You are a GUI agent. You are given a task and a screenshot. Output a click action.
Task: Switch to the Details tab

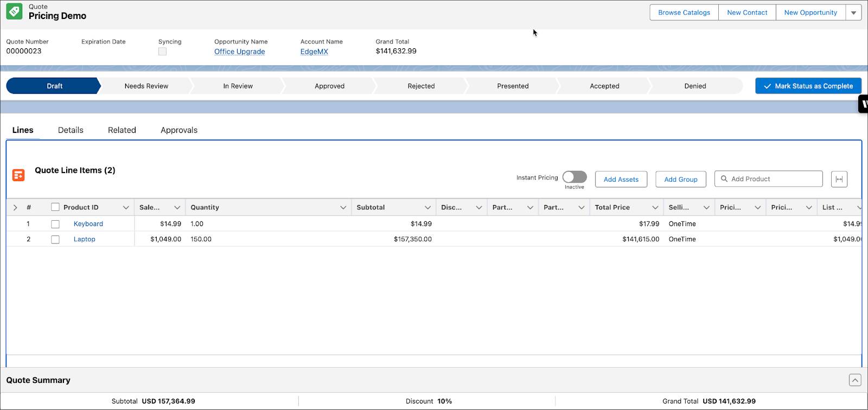[71, 130]
